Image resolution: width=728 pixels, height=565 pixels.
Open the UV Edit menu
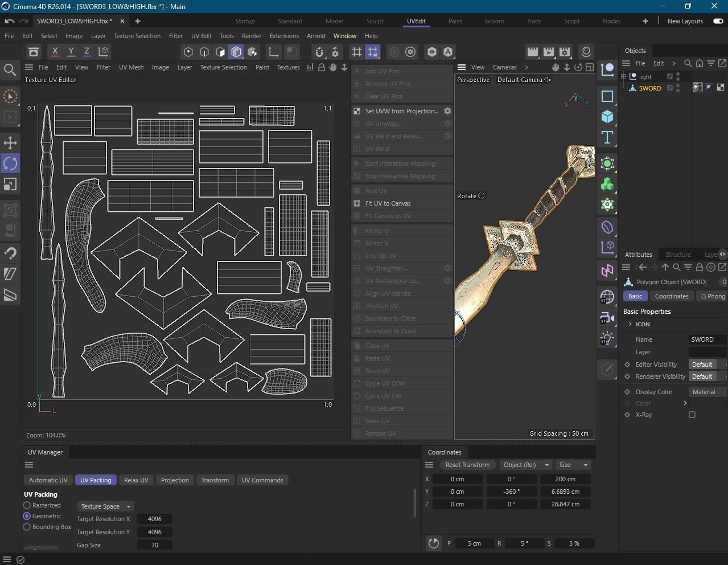[201, 36]
